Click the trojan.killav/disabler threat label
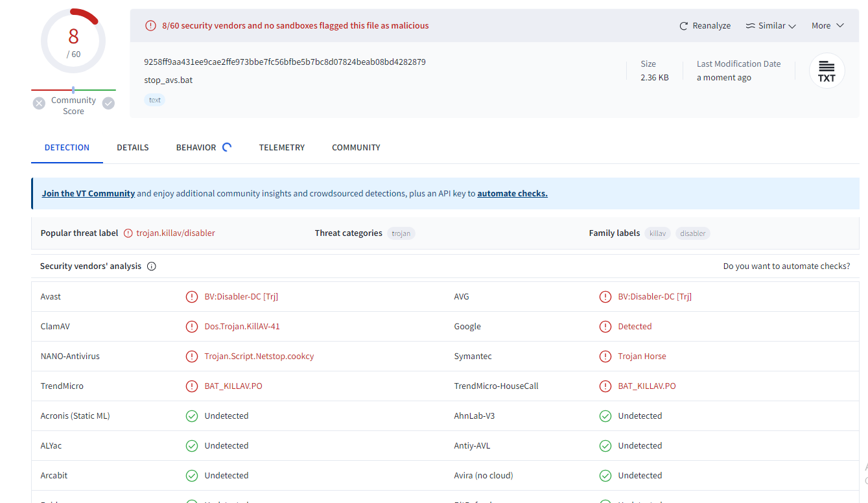Image resolution: width=868 pixels, height=503 pixels. (x=176, y=233)
